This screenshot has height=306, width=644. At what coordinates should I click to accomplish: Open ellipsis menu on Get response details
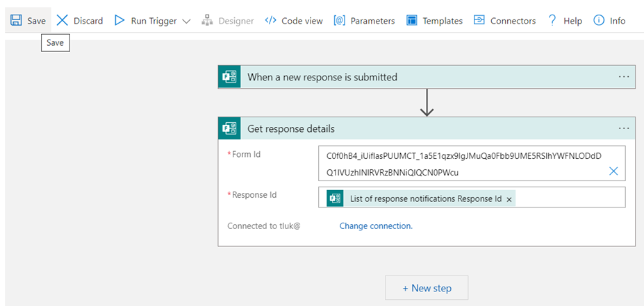coord(623,128)
